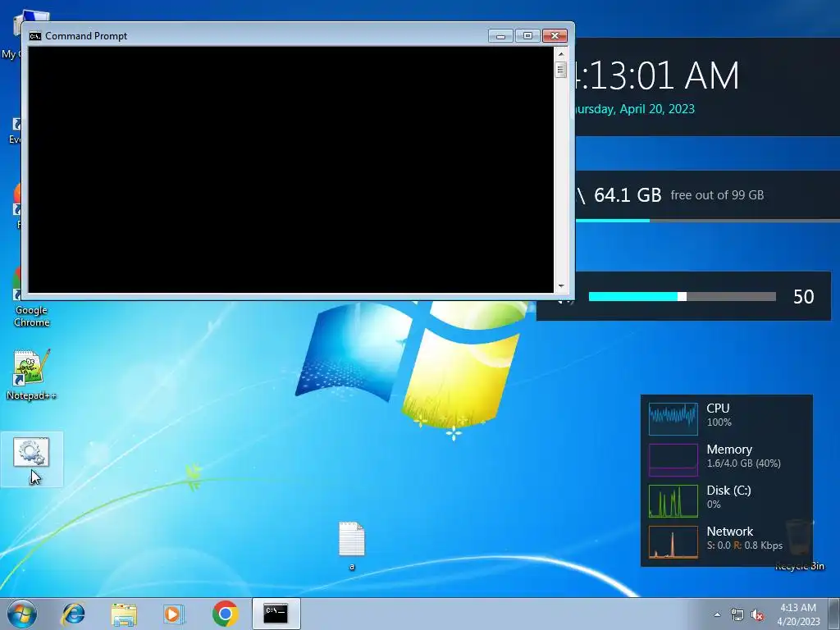This screenshot has height=630, width=840.
Task: Click the Disk (C:) activity graph
Action: pyautogui.click(x=673, y=501)
